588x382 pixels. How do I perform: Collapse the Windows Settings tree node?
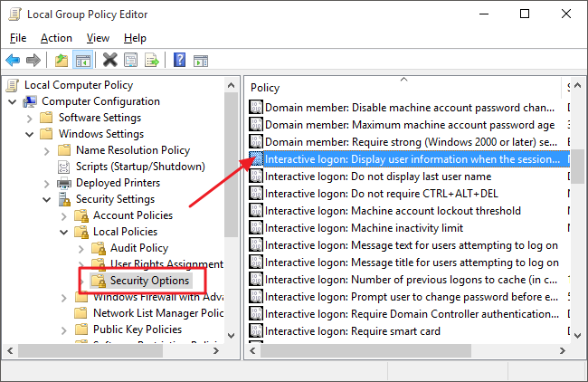30,134
